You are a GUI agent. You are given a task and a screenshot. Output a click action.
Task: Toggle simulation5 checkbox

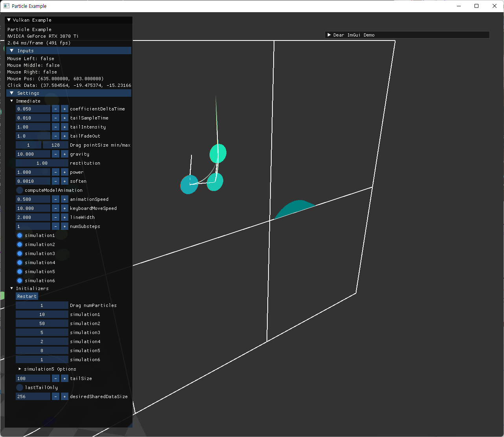pyautogui.click(x=19, y=272)
